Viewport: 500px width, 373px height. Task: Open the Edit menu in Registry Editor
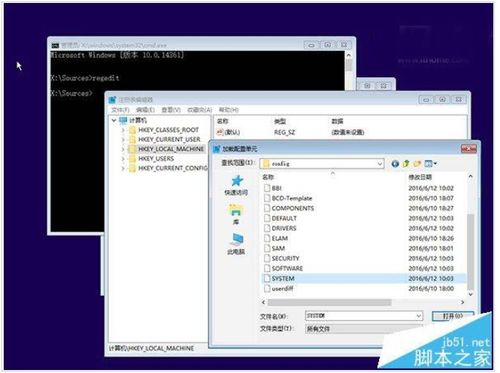145,110
